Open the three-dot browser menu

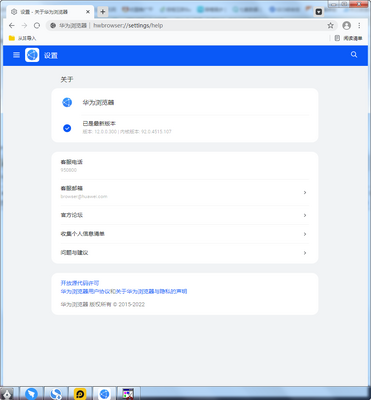359,25
